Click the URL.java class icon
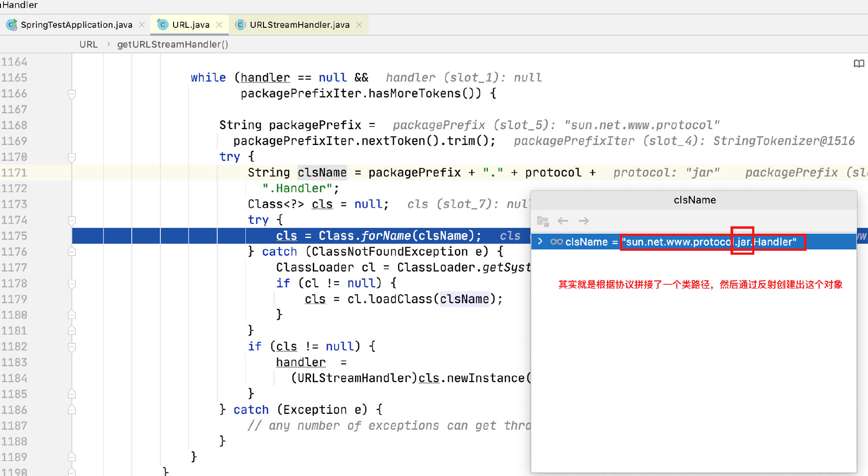This screenshot has height=476, width=868. [163, 25]
